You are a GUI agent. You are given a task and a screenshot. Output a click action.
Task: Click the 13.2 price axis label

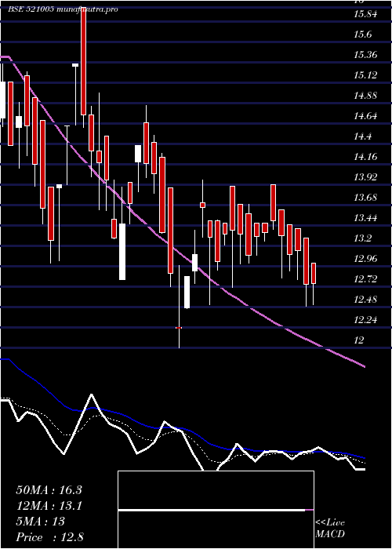click(x=363, y=238)
